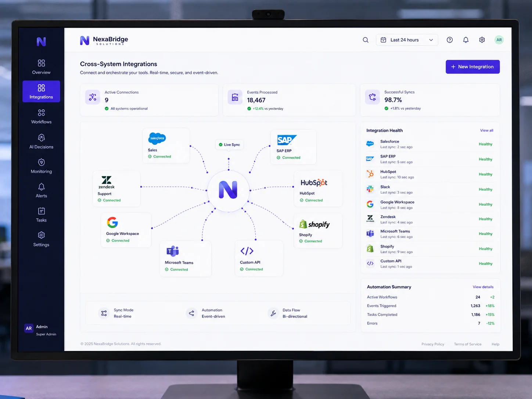Expand the Last 24 hours dropdown

click(x=407, y=40)
